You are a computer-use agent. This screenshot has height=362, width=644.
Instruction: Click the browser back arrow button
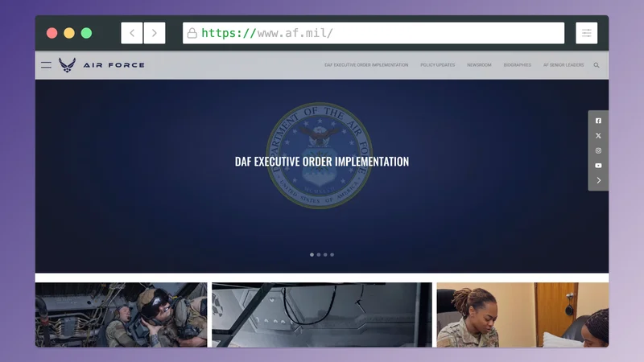(x=132, y=33)
